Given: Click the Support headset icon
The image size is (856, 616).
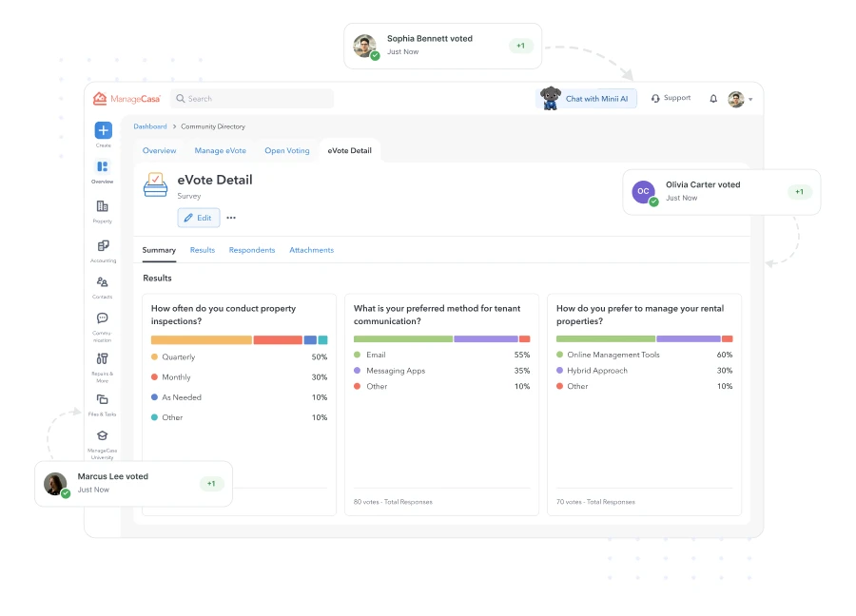Looking at the screenshot, I should [655, 99].
